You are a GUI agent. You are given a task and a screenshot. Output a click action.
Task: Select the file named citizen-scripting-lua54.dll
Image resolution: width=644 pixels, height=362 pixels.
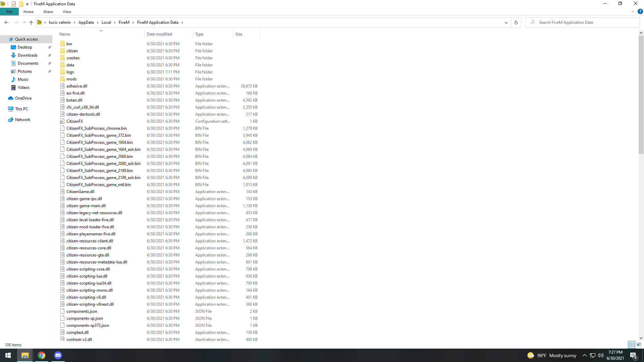click(x=89, y=283)
